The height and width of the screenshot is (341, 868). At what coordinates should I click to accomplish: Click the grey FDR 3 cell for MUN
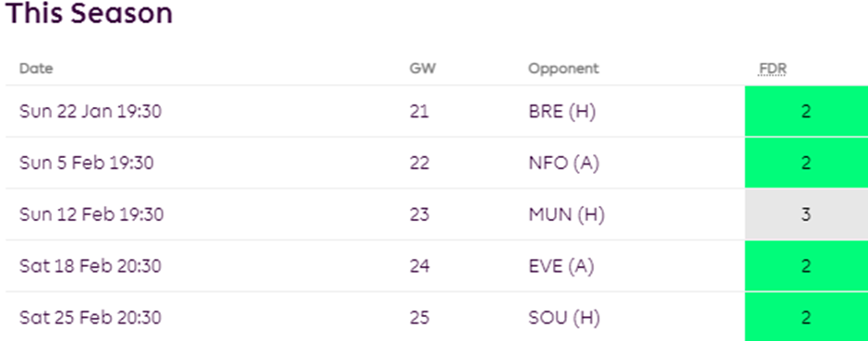click(x=806, y=214)
